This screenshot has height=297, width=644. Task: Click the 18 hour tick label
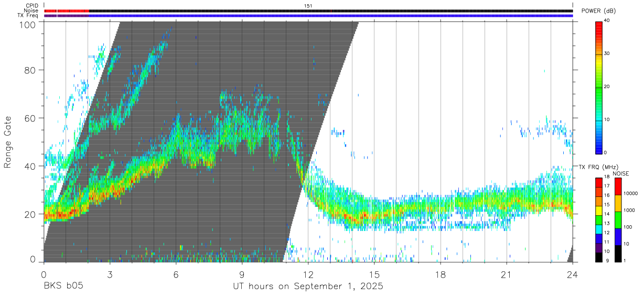(x=440, y=274)
